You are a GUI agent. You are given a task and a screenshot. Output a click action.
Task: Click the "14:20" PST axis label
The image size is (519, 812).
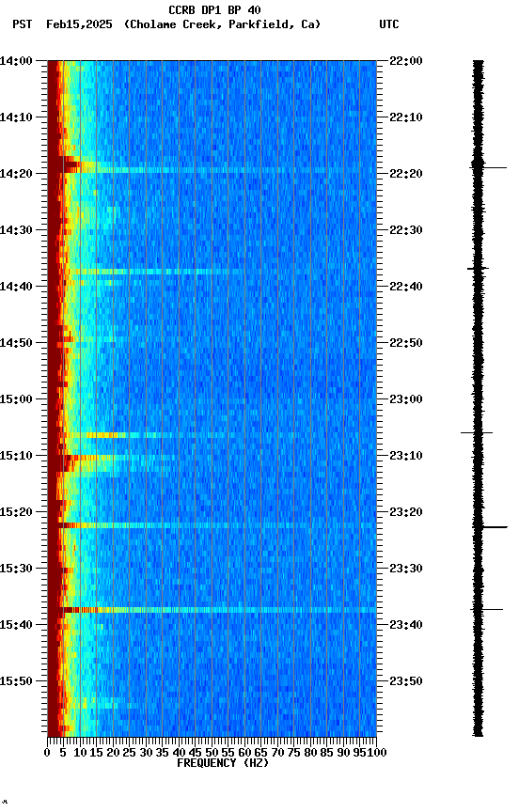(16, 174)
